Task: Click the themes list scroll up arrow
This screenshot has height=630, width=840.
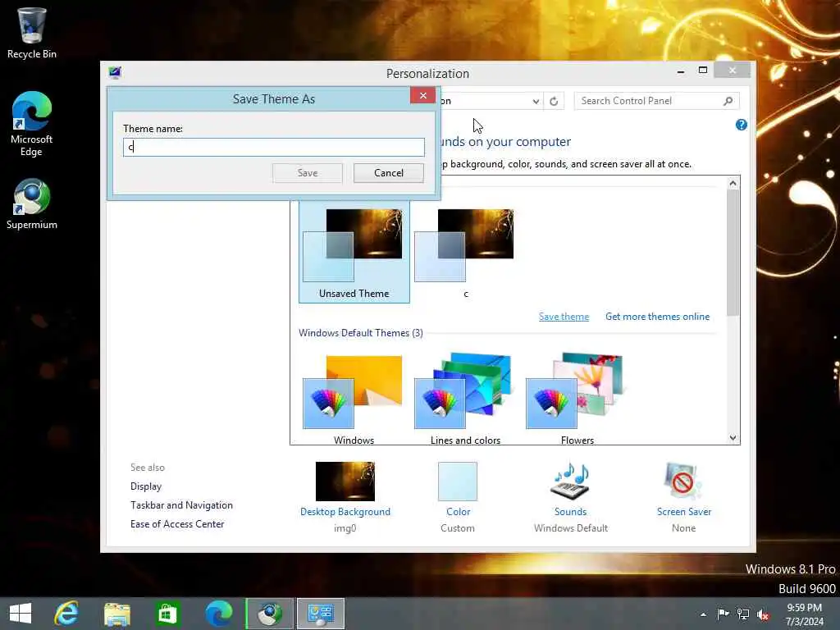Action: coord(733,183)
